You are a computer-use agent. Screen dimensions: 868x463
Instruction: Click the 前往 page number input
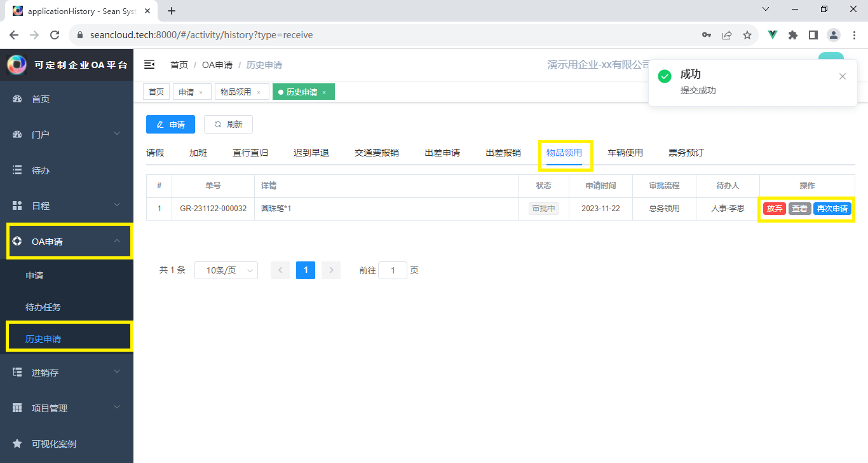(393, 270)
